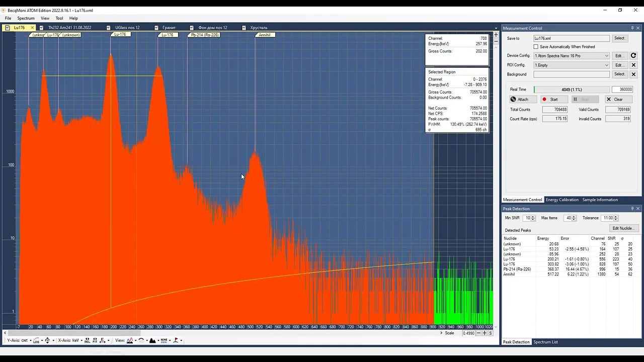Click the X-axis SEL zoom icon
Viewport: 644px width, 362px height.
point(87,340)
